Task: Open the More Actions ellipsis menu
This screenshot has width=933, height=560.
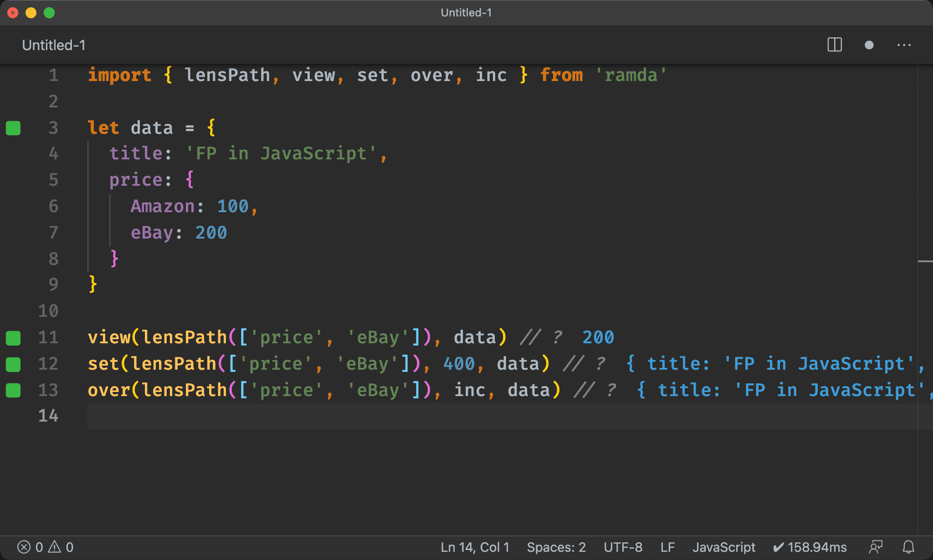Action: tap(904, 45)
